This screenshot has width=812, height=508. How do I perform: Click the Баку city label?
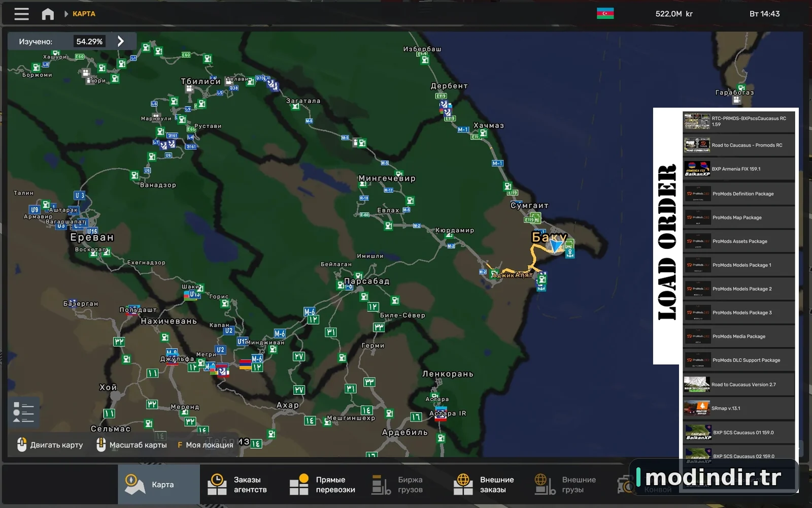coord(549,237)
